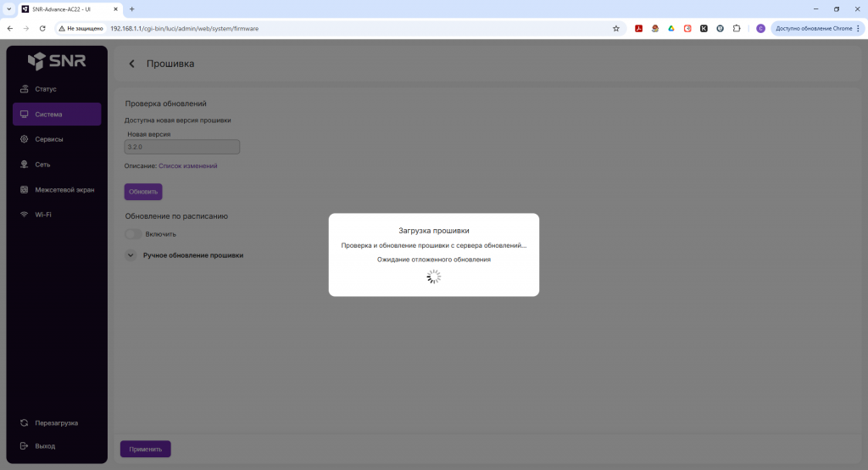Click the Перезагрузка label in sidebar
This screenshot has width=868, height=470.
57,422
